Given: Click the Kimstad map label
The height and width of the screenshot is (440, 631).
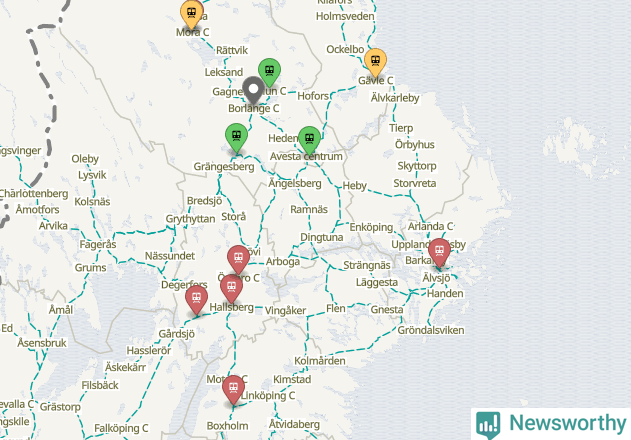Looking at the screenshot, I should tap(292, 380).
